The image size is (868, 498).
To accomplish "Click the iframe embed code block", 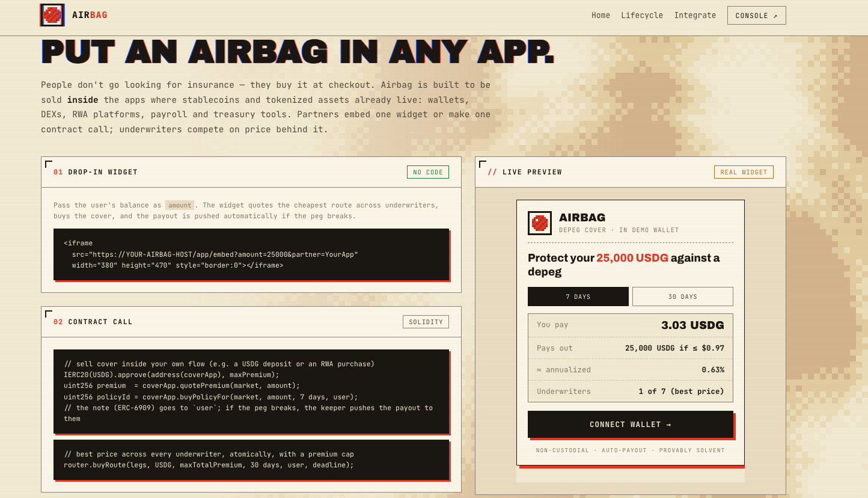I will coord(251,254).
